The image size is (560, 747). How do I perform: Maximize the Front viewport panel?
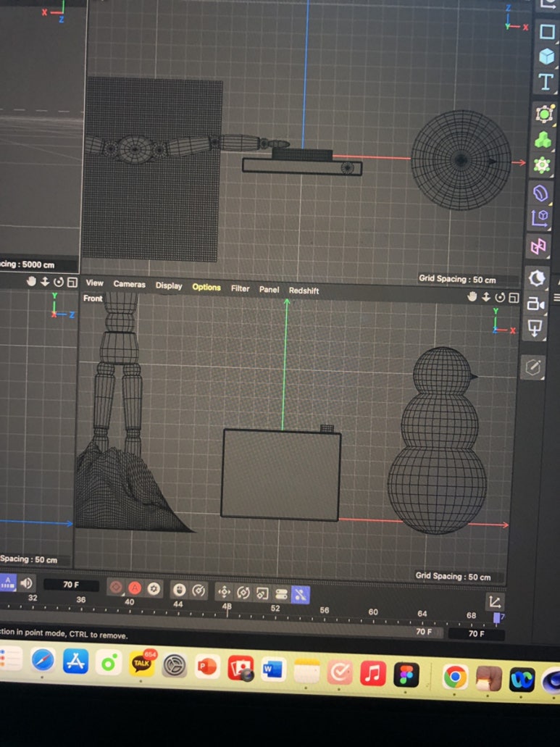514,298
